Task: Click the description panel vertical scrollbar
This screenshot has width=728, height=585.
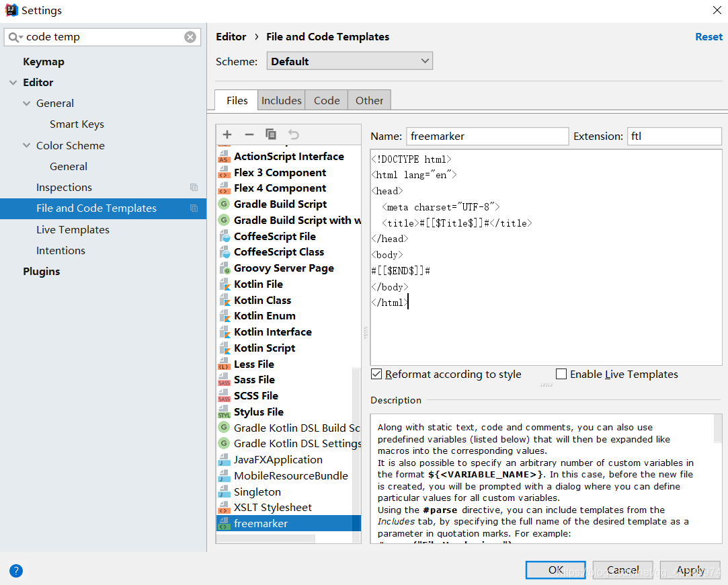Action: click(718, 428)
